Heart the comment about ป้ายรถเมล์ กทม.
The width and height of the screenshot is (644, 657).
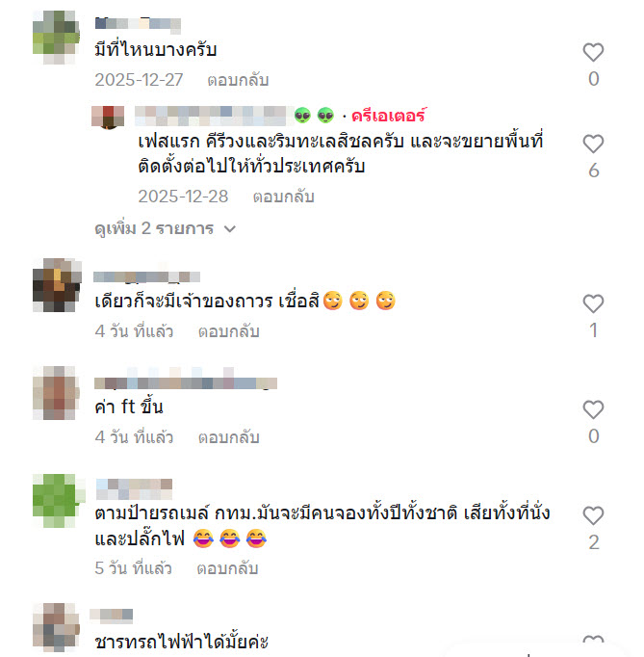pyautogui.click(x=593, y=515)
